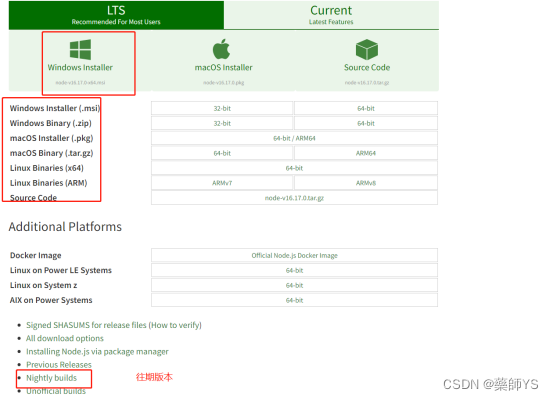Image resolution: width=554 pixels, height=400 pixels.
Task: Open Official Node.js Docker Image link
Action: (294, 255)
